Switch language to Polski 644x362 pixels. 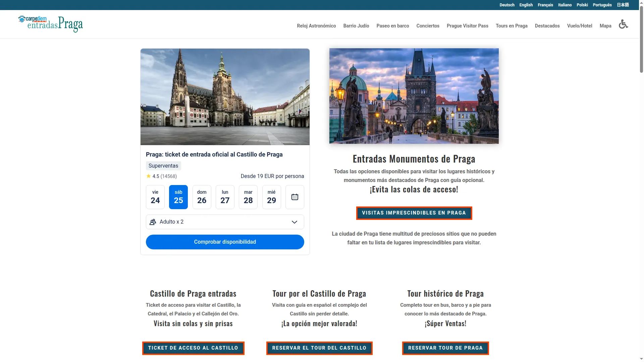click(582, 5)
